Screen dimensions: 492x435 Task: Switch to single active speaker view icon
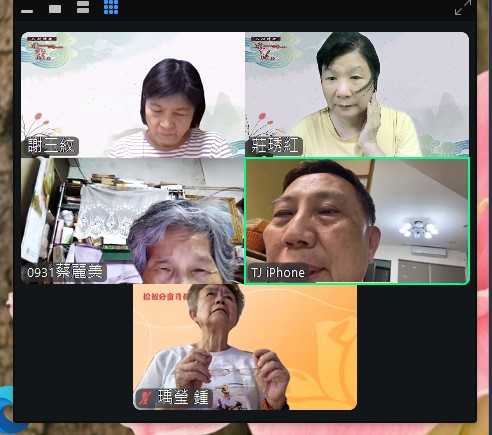(x=55, y=9)
